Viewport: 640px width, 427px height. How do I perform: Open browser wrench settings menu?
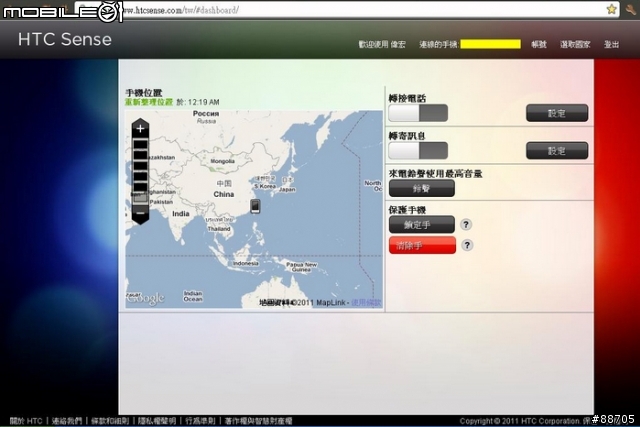click(x=630, y=9)
